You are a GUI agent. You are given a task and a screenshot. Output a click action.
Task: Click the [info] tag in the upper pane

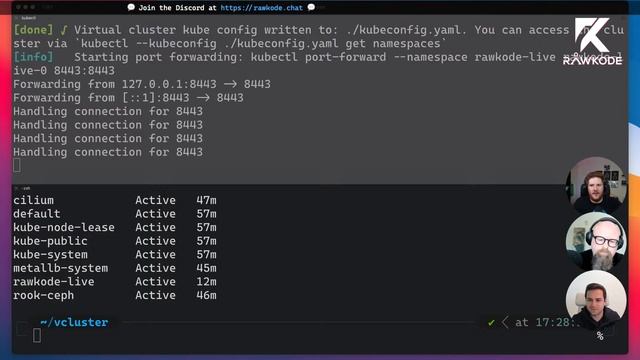33,57
